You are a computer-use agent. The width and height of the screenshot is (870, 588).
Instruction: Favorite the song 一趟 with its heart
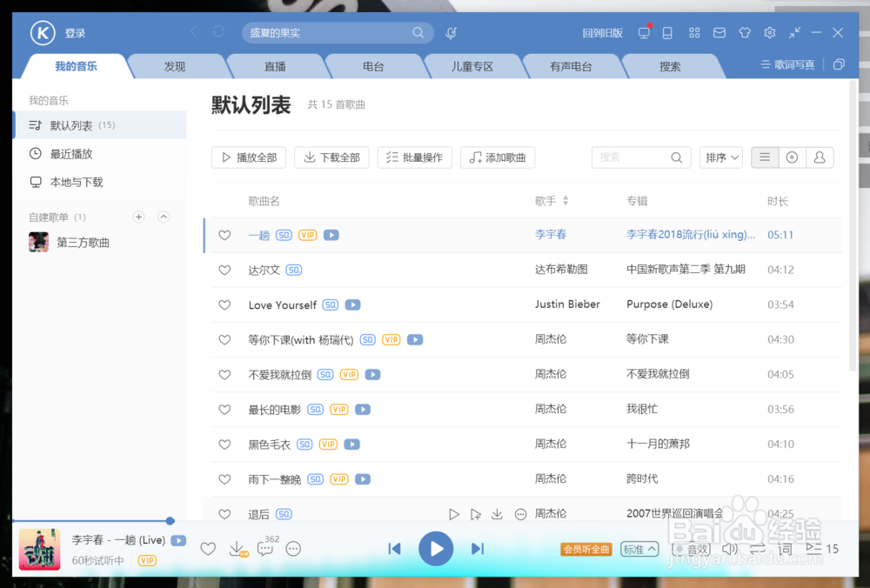(224, 235)
